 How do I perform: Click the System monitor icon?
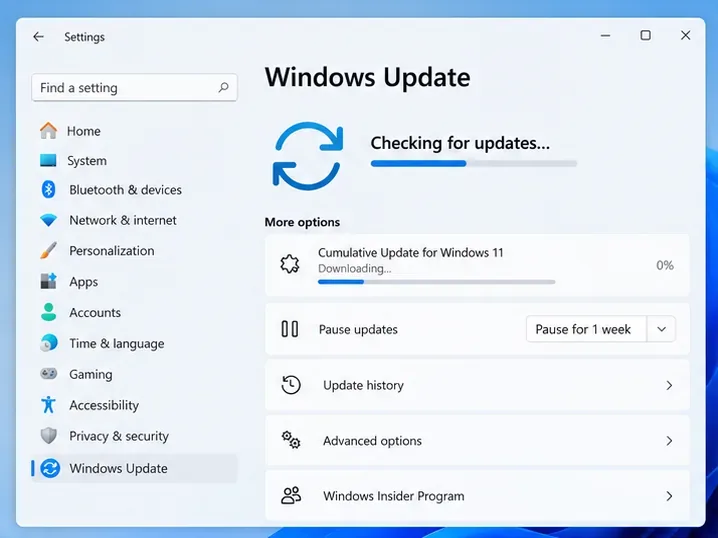tap(48, 160)
